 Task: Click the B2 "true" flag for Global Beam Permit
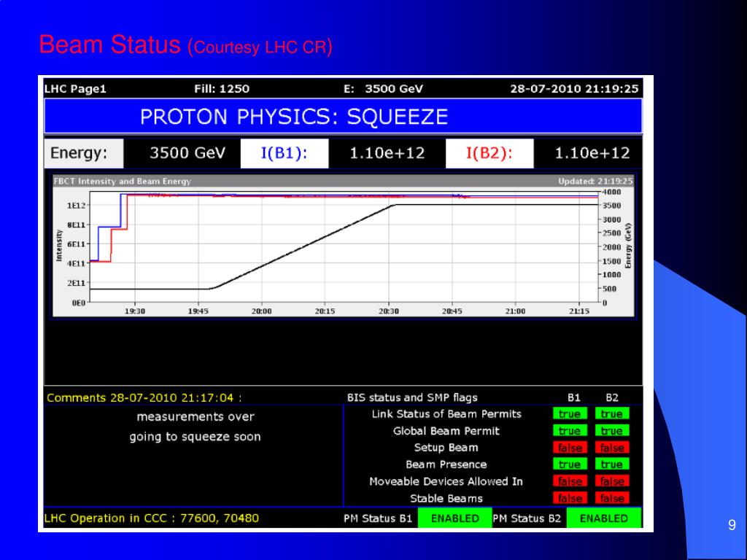612,431
